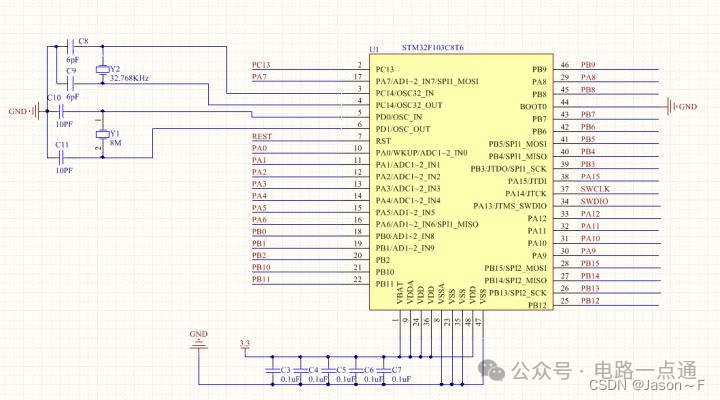Click the PA0/WKUP/ADC1~2_IN0 pin name

coord(421,153)
